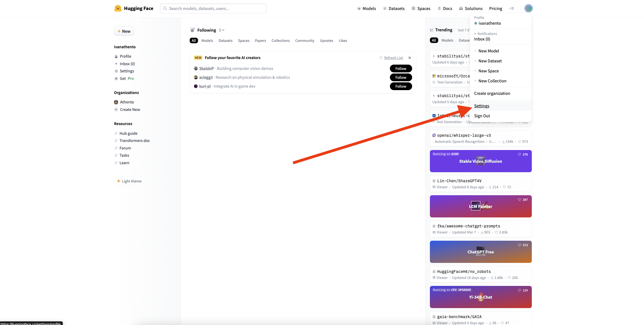The height and width of the screenshot is (325, 644).
Task: Follow aclegg3
Action: point(401,77)
